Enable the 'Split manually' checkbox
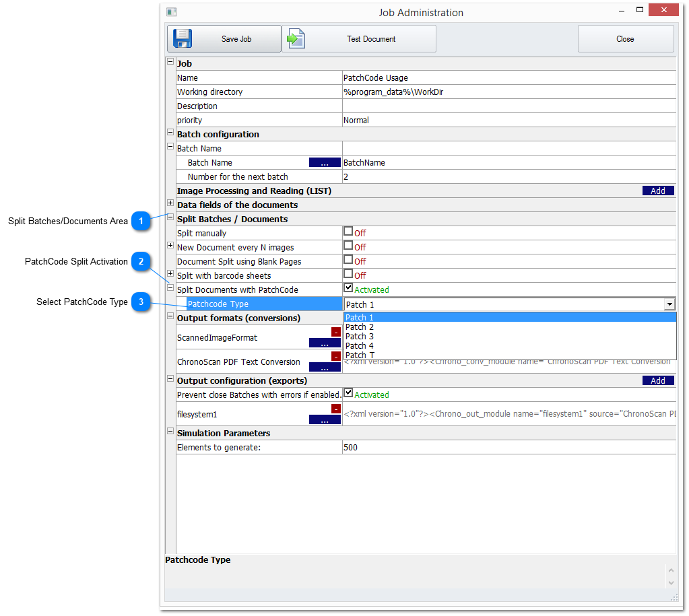Viewport: 689px width, 616px height. pos(348,232)
